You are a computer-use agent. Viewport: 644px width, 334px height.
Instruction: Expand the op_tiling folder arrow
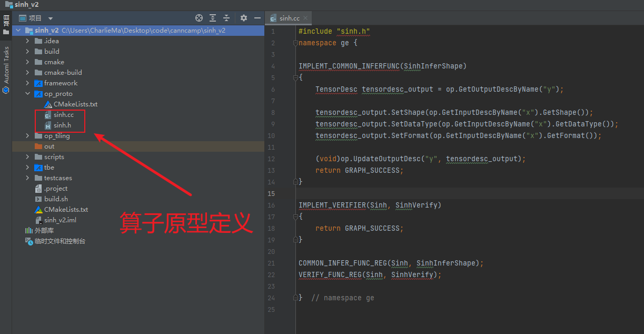(28, 136)
